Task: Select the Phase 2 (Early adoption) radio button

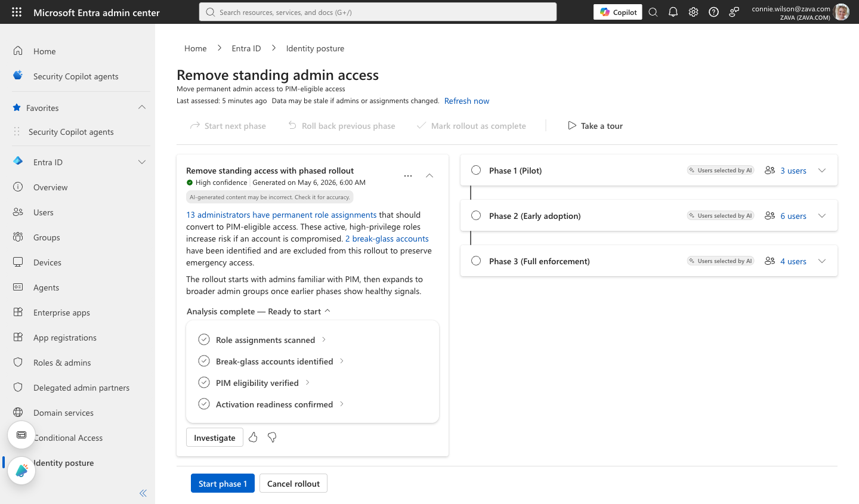Action: [x=476, y=215]
